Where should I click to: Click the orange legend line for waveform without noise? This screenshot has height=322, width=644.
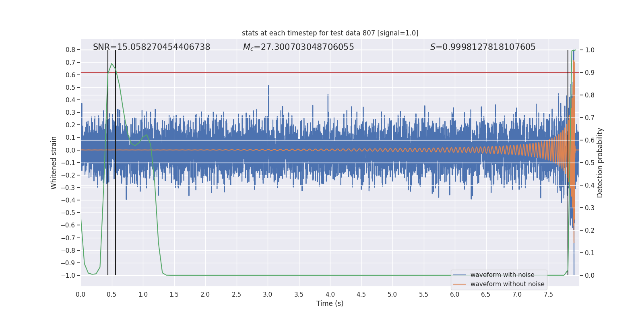[459, 284]
